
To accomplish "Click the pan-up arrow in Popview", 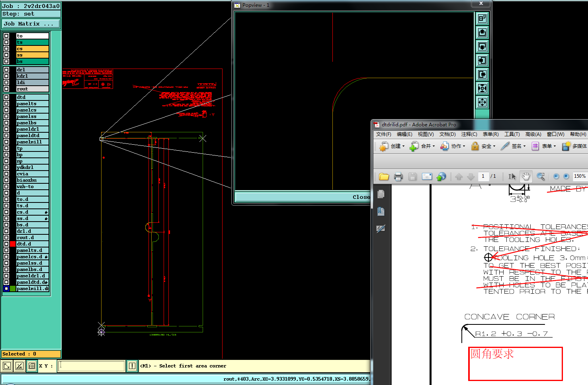I will pyautogui.click(x=482, y=33).
